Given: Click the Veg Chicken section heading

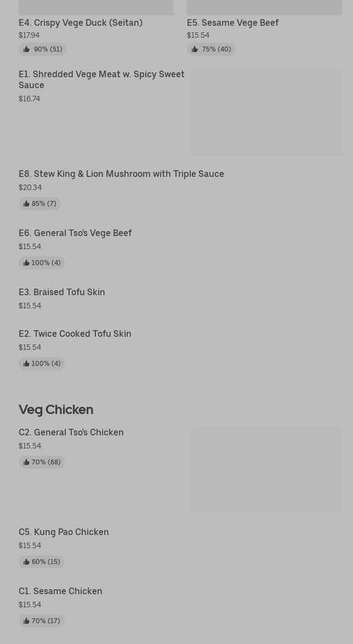Looking at the screenshot, I should pos(56,409).
